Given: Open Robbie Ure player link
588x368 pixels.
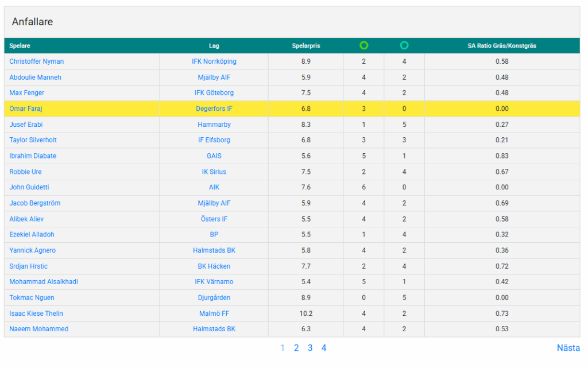Looking at the screenshot, I should (25, 172).
